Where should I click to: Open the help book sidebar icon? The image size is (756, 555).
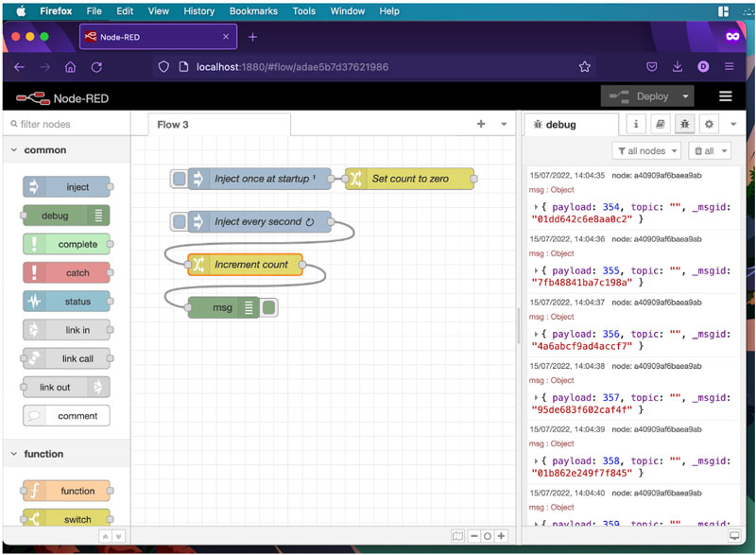pyautogui.click(x=661, y=124)
